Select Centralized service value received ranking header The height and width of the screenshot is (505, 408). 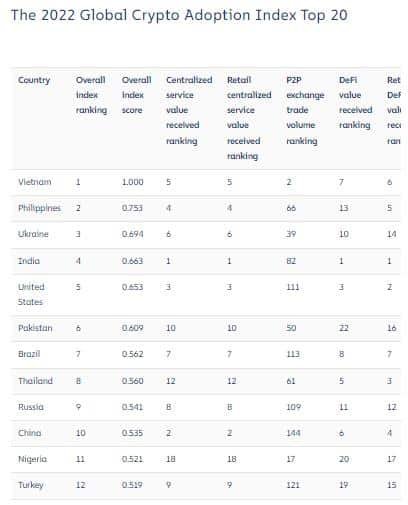tap(189, 110)
